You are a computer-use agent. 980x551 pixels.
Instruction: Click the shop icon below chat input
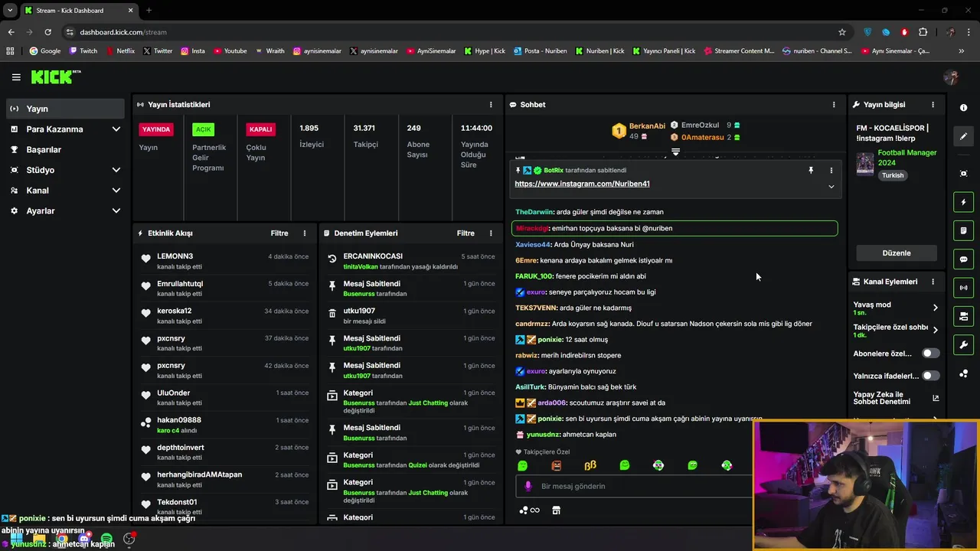point(557,510)
